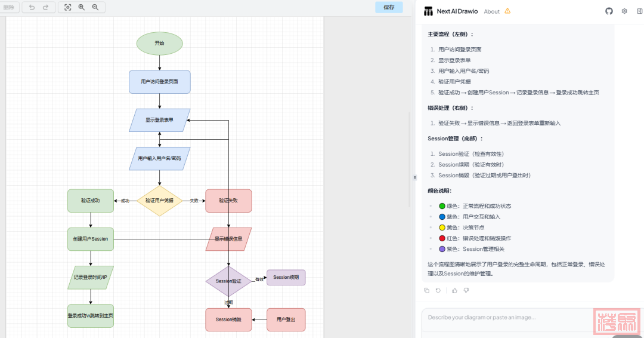Regenerate the AI response

point(438,290)
